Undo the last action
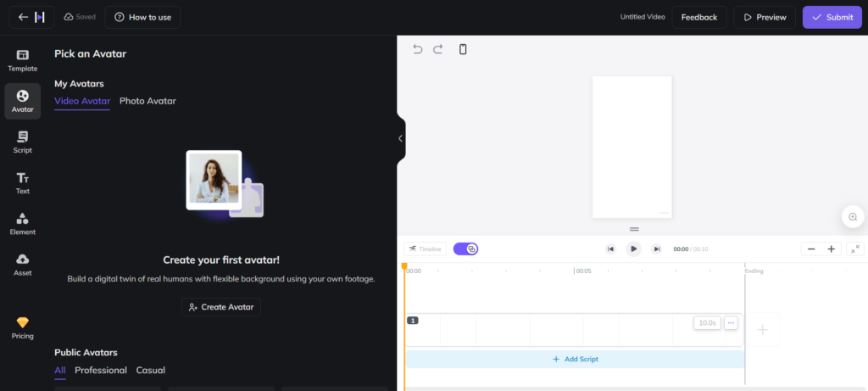868x391 pixels. [417, 49]
